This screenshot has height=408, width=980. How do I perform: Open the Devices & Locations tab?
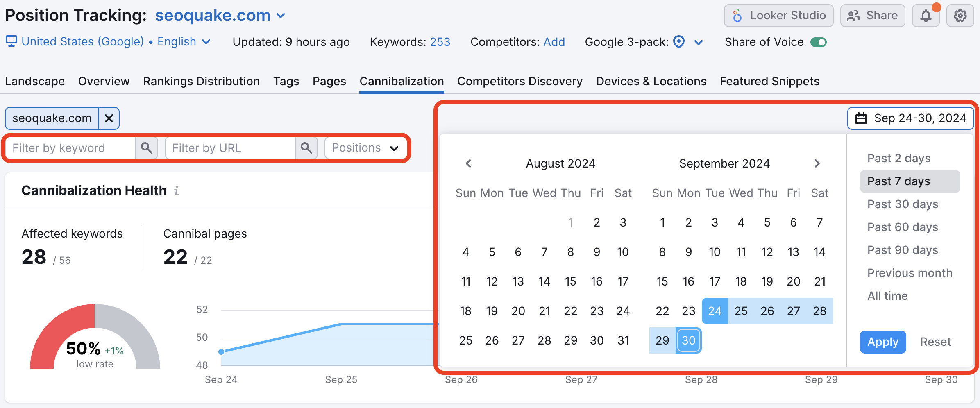point(651,81)
